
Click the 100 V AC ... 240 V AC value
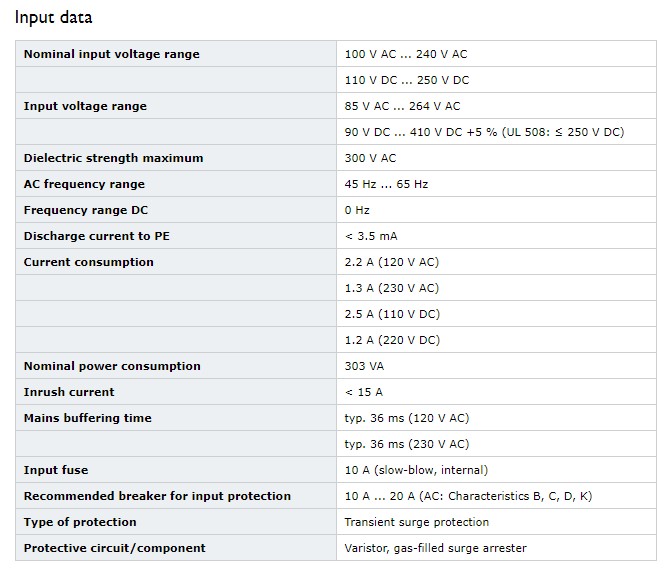pos(406,54)
